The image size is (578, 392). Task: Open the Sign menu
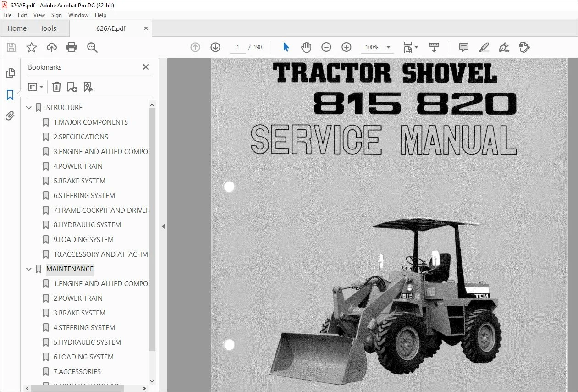[56, 15]
